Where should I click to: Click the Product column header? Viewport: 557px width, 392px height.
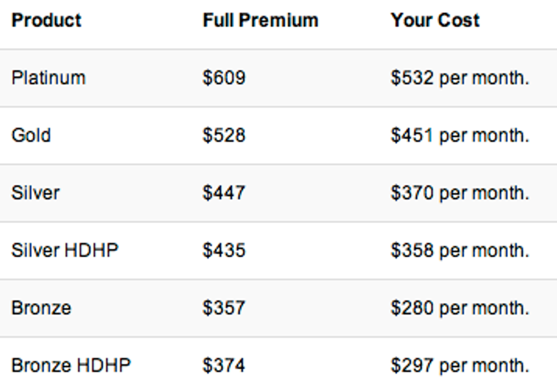point(47,20)
